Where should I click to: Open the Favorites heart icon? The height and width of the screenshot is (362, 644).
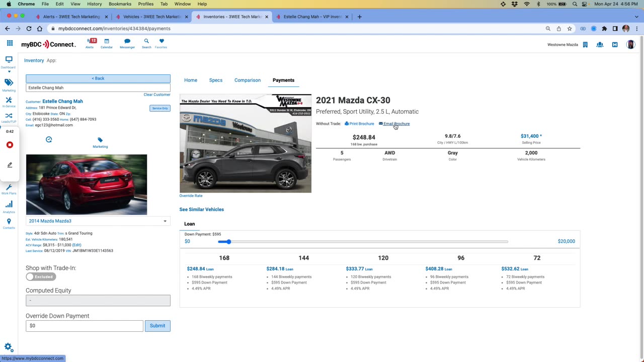[161, 43]
